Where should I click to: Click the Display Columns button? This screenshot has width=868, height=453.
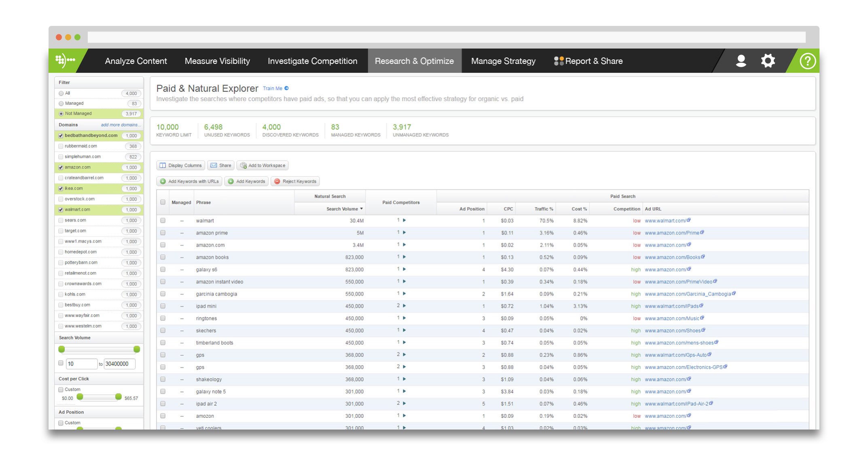(x=180, y=165)
